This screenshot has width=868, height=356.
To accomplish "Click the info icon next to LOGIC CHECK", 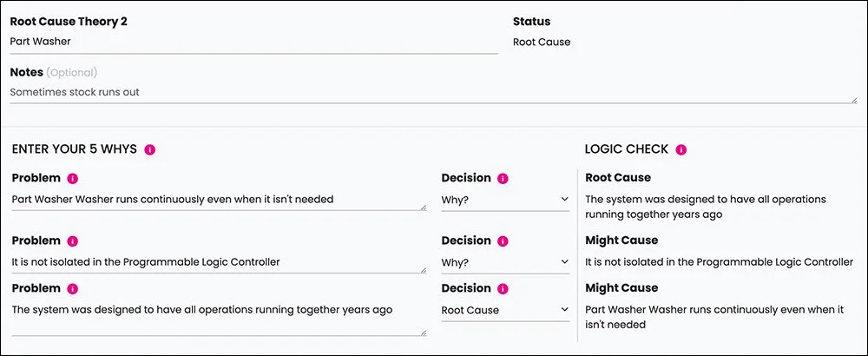I will pos(681,149).
